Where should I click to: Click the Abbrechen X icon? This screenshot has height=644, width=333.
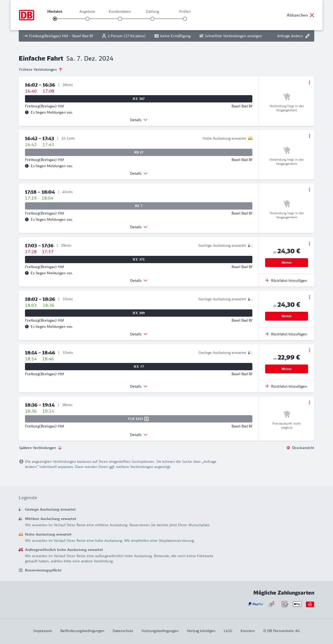(x=312, y=15)
